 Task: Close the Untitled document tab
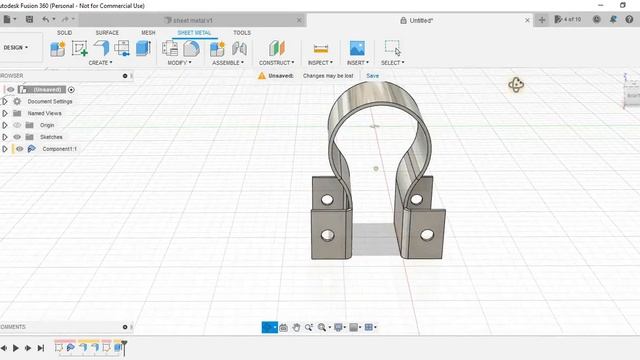[527, 20]
